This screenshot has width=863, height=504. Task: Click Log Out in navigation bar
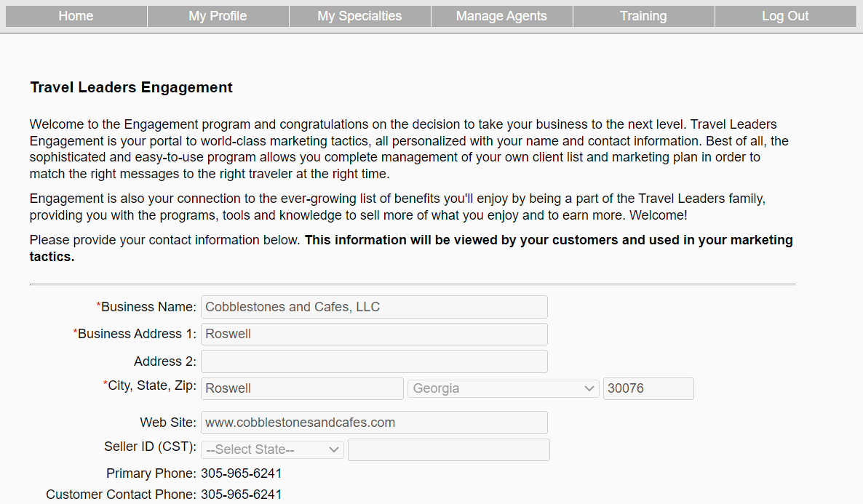(x=785, y=16)
